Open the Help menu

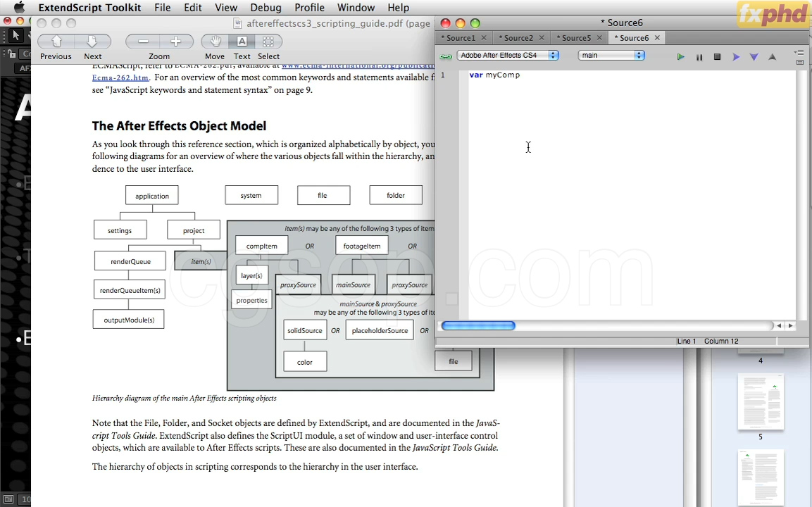point(398,7)
